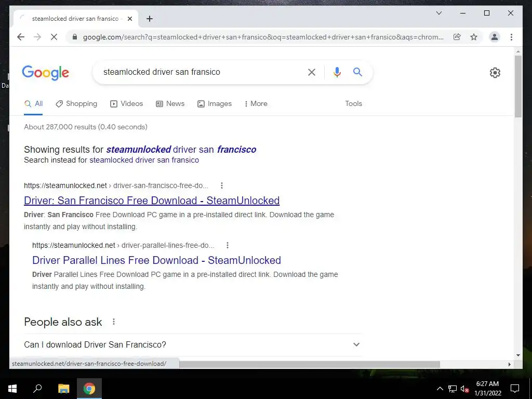Screen dimensions: 532x399
Task: Open Driver: San Francisco Free Download result
Action: (152, 201)
